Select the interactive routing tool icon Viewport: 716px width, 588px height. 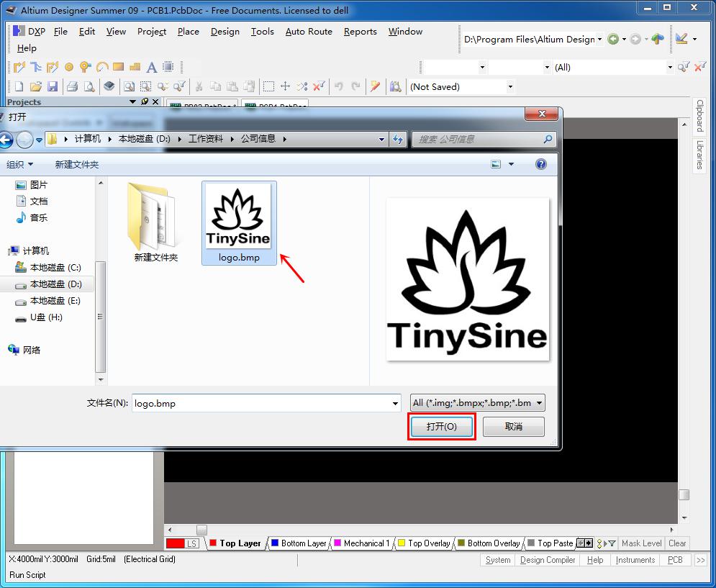point(19,67)
